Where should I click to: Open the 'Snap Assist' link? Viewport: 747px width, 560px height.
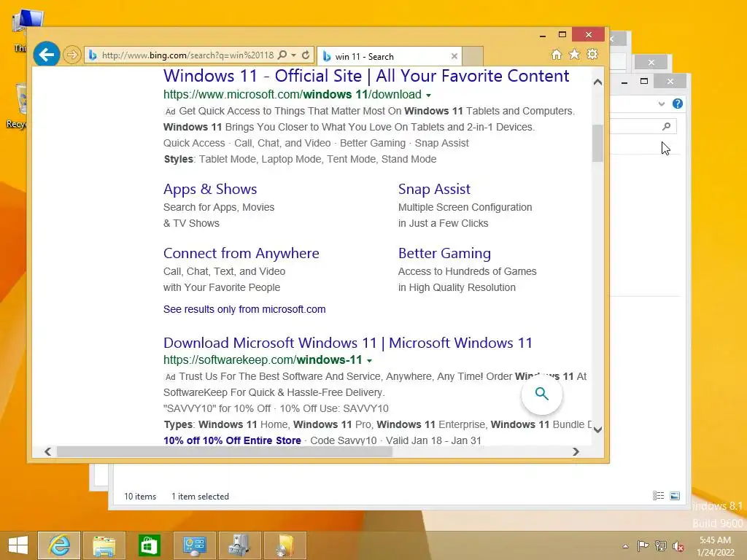(434, 189)
